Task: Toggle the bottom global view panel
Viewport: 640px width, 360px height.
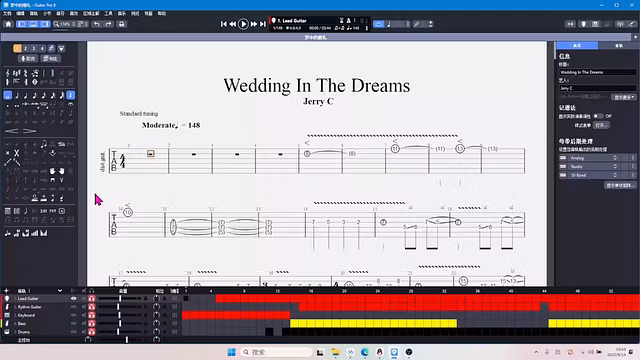Action: [33, 24]
